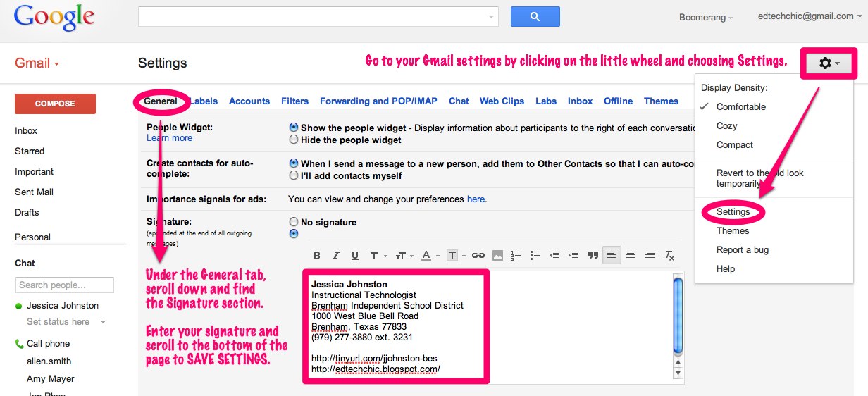Center align the signature text

pyautogui.click(x=631, y=256)
